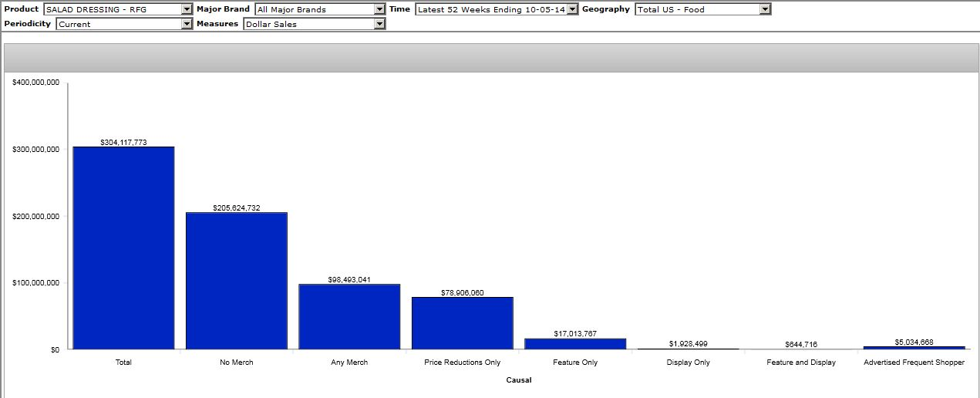Click the gray chart header bar
This screenshot has width=980, height=398.
[490, 58]
